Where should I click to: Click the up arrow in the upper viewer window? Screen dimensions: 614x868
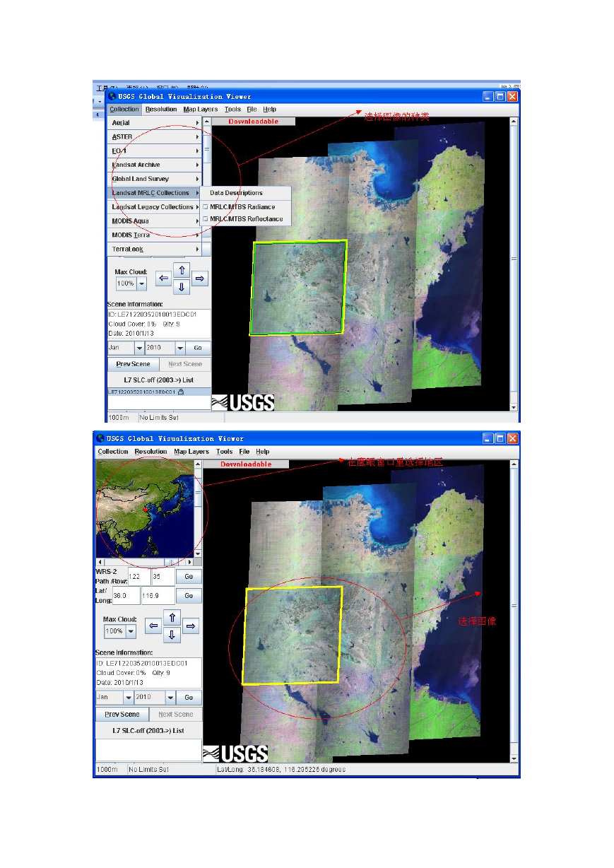[x=182, y=271]
